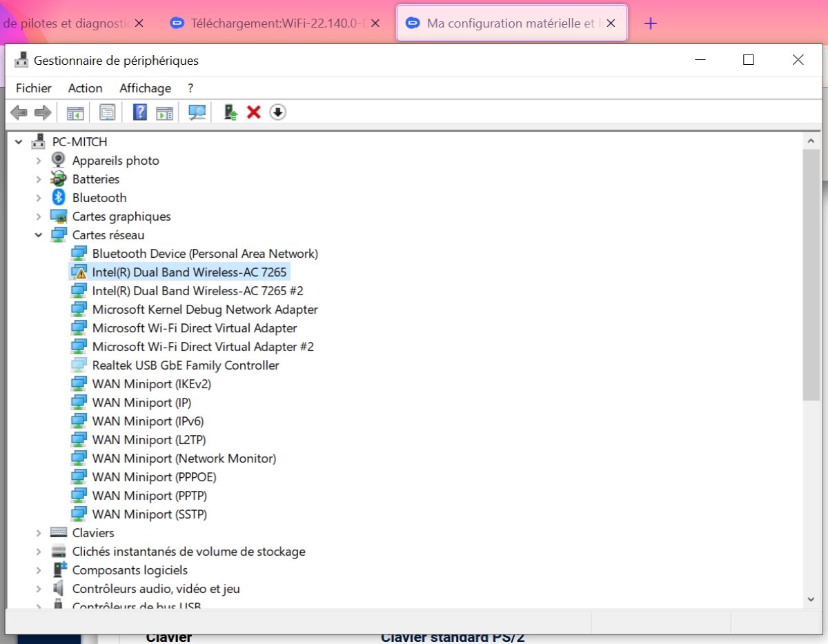828x644 pixels.
Task: Click the scrollbar up arrow
Action: (811, 140)
